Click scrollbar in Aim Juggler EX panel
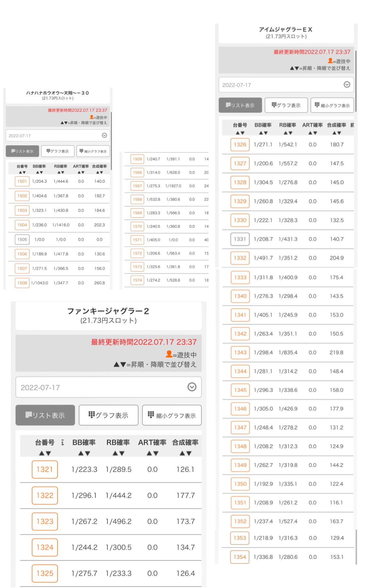Viewport: 392px width, 588px height. click(356, 81)
